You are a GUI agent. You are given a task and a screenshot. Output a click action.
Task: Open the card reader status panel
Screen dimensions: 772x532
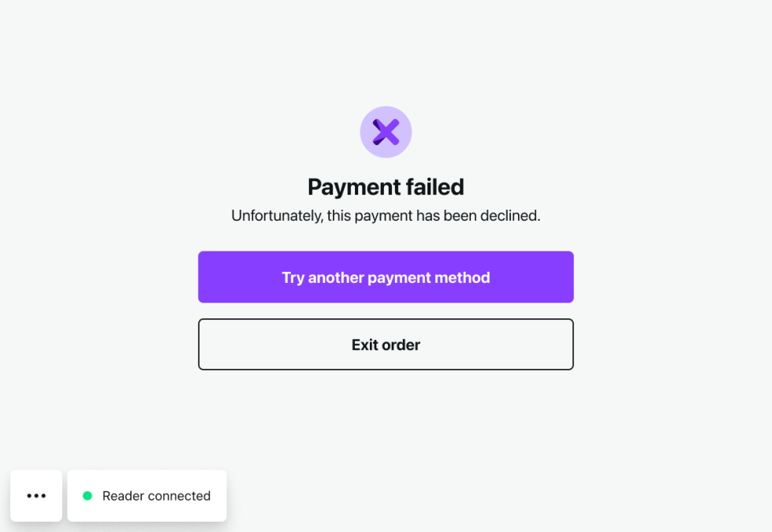click(147, 496)
